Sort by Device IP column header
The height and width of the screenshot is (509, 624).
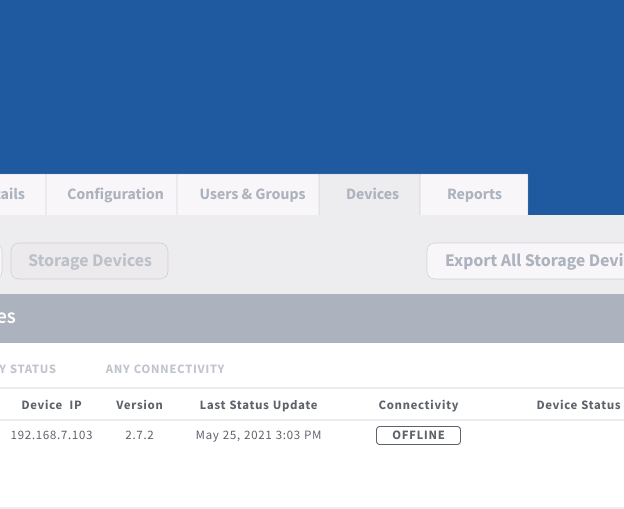(51, 405)
